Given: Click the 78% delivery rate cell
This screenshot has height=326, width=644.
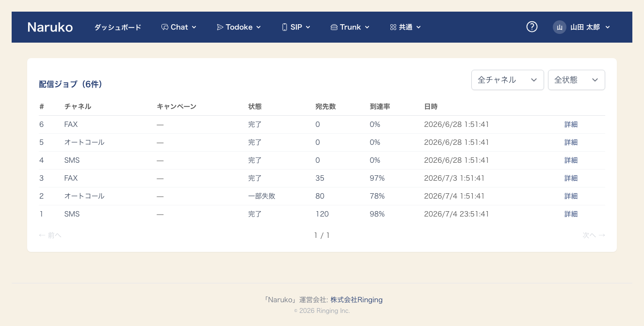Looking at the screenshot, I should 377,196.
